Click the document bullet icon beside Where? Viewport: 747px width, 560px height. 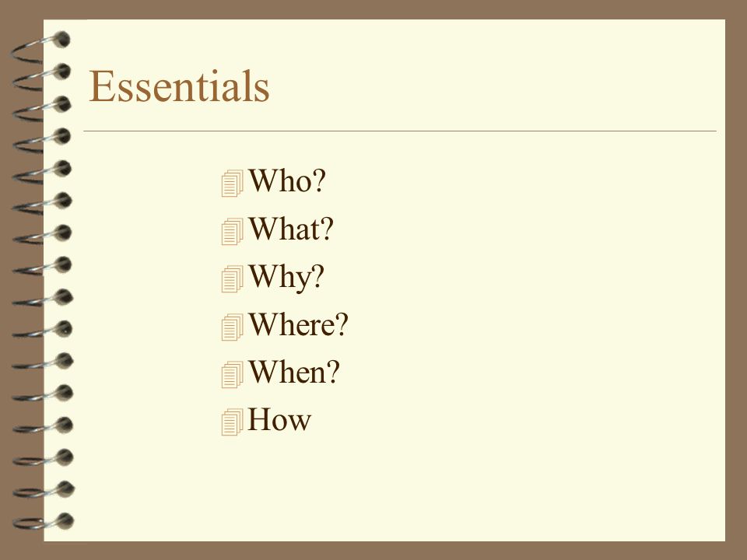pyautogui.click(x=233, y=327)
